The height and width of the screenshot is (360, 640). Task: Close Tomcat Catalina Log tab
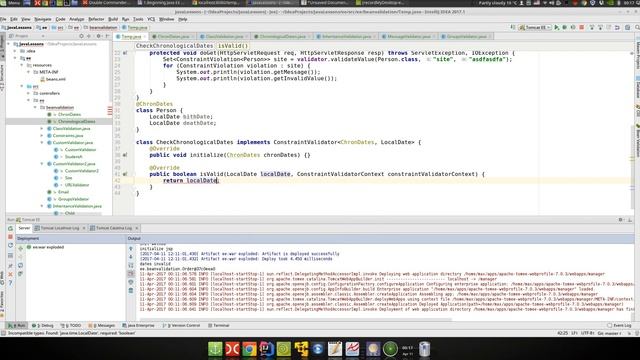click(x=136, y=228)
